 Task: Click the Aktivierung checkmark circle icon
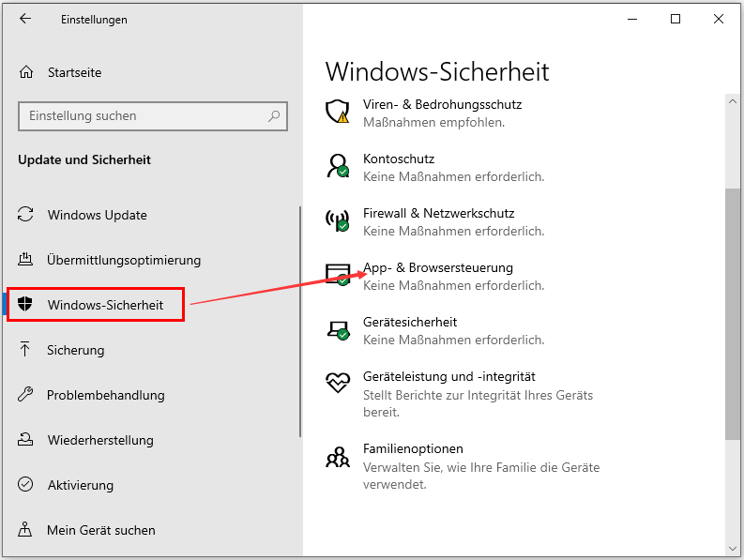point(25,484)
